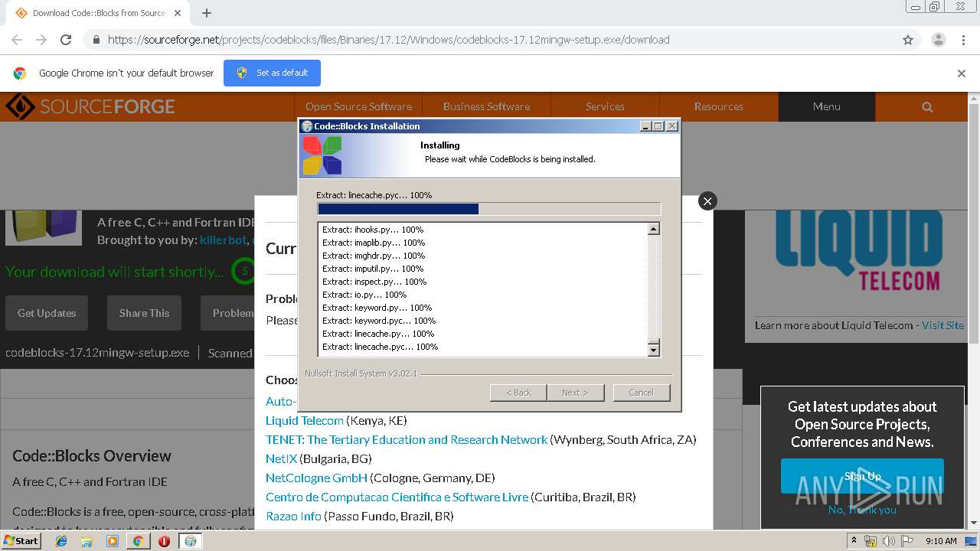The width and height of the screenshot is (980, 551).
Task: Click the installer progress bar
Action: [488, 209]
